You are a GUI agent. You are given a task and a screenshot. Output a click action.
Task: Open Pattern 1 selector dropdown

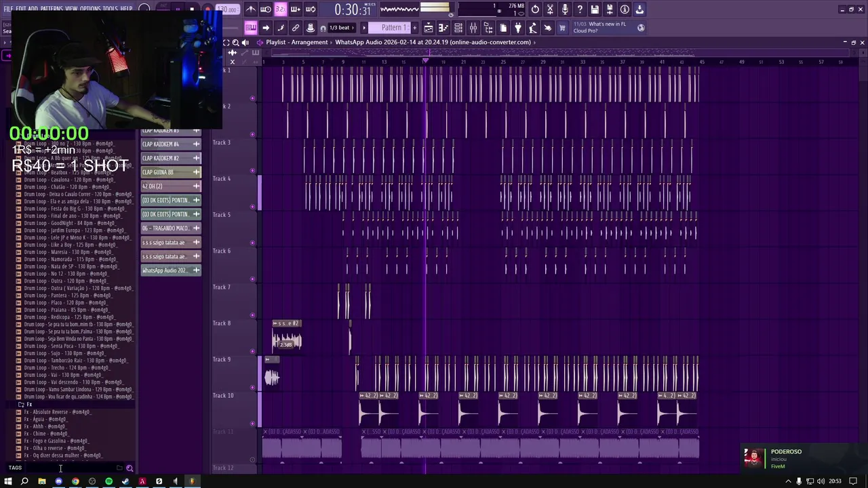[392, 28]
